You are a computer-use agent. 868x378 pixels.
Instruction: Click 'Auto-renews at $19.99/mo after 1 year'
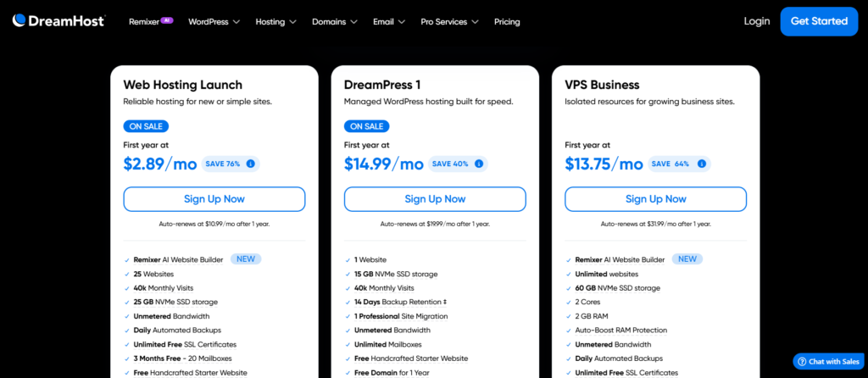click(435, 224)
